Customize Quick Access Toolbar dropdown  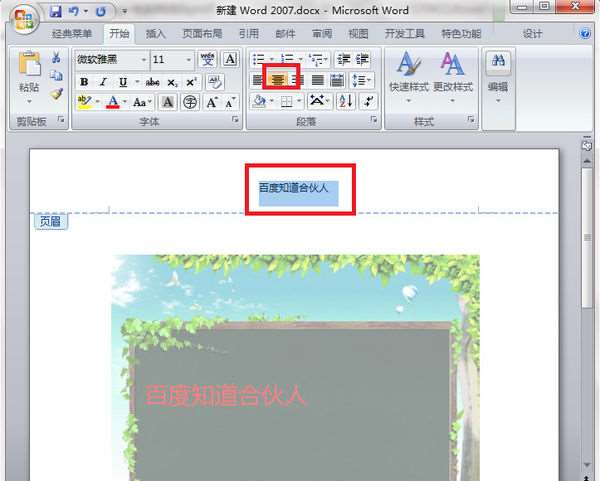pos(124,11)
